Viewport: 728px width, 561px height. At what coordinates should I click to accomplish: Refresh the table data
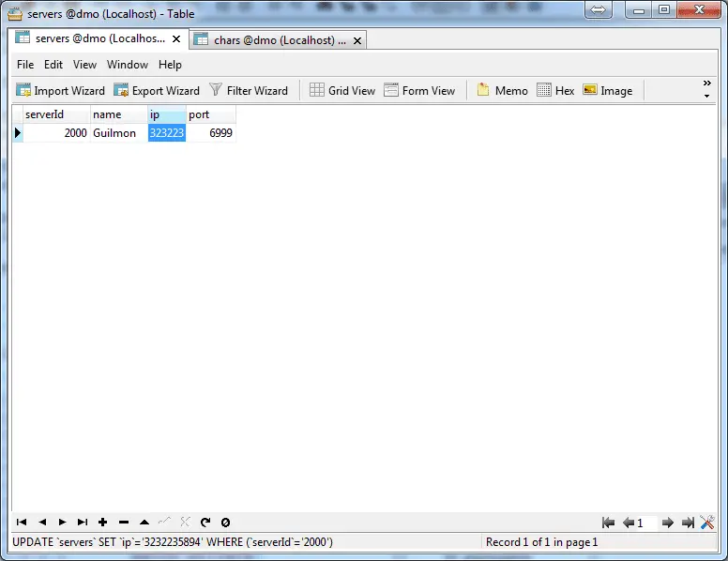tap(205, 522)
